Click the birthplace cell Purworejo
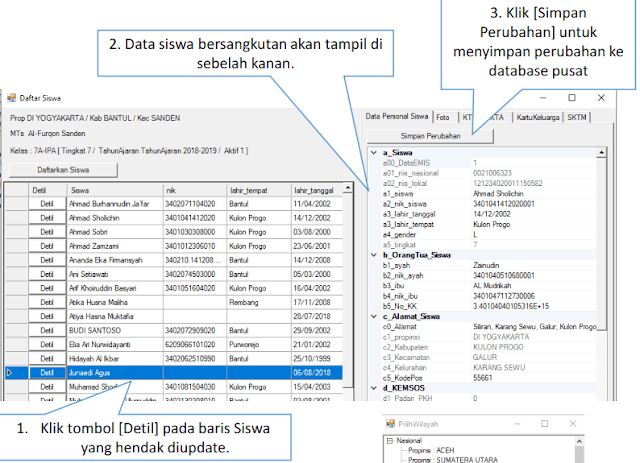Screen dimensions: 640x463 (x=259, y=345)
